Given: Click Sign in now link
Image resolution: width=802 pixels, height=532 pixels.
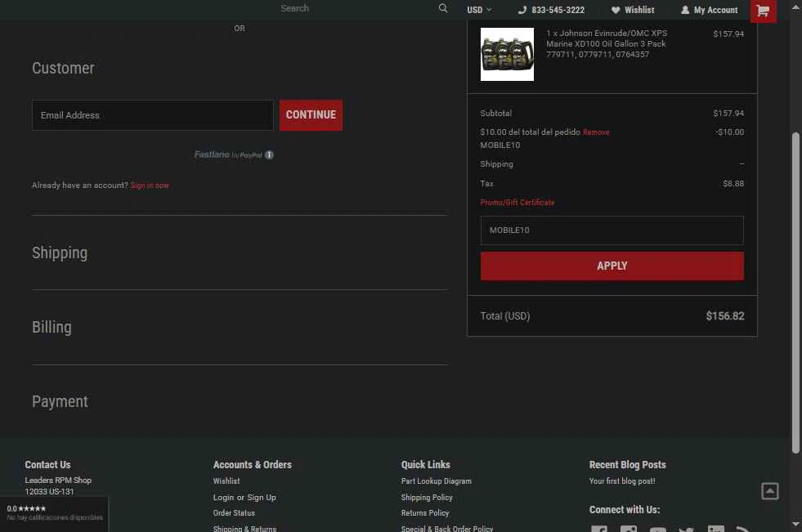Looking at the screenshot, I should [x=150, y=186].
